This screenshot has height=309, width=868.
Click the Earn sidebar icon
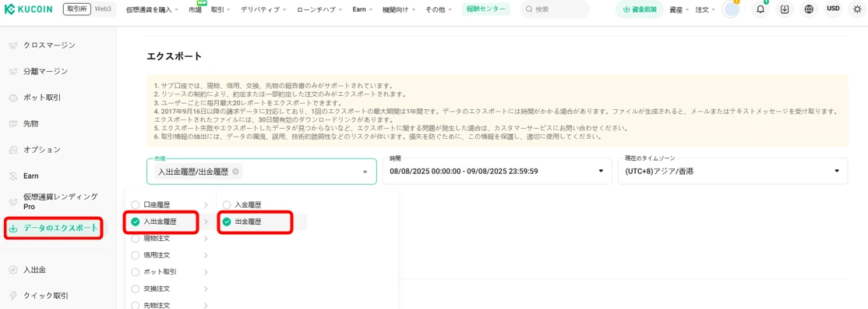click(x=13, y=176)
